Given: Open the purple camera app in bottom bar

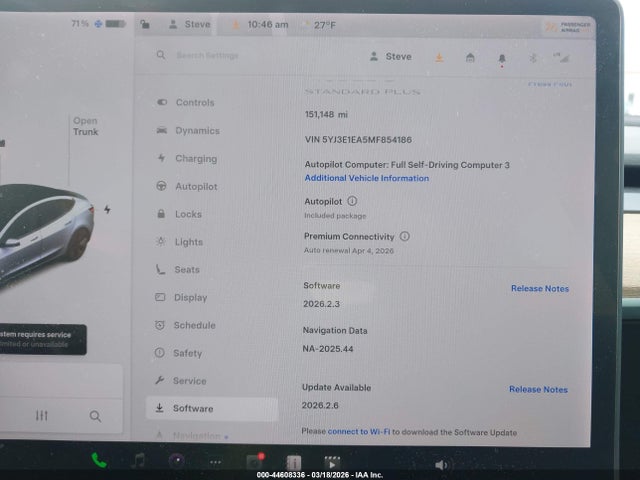Looking at the screenshot, I should (x=177, y=461).
